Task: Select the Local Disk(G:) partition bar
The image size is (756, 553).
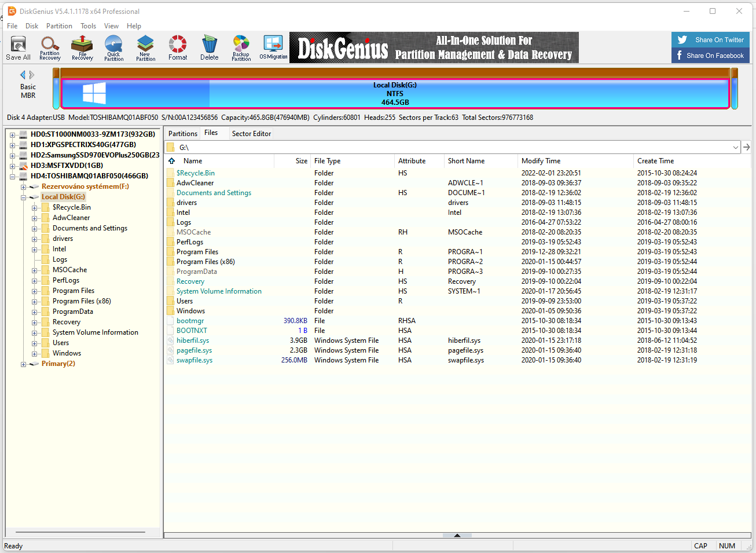Action: point(395,94)
